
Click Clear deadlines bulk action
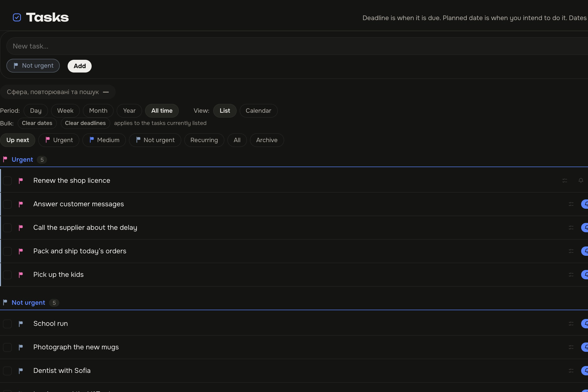[x=85, y=123]
